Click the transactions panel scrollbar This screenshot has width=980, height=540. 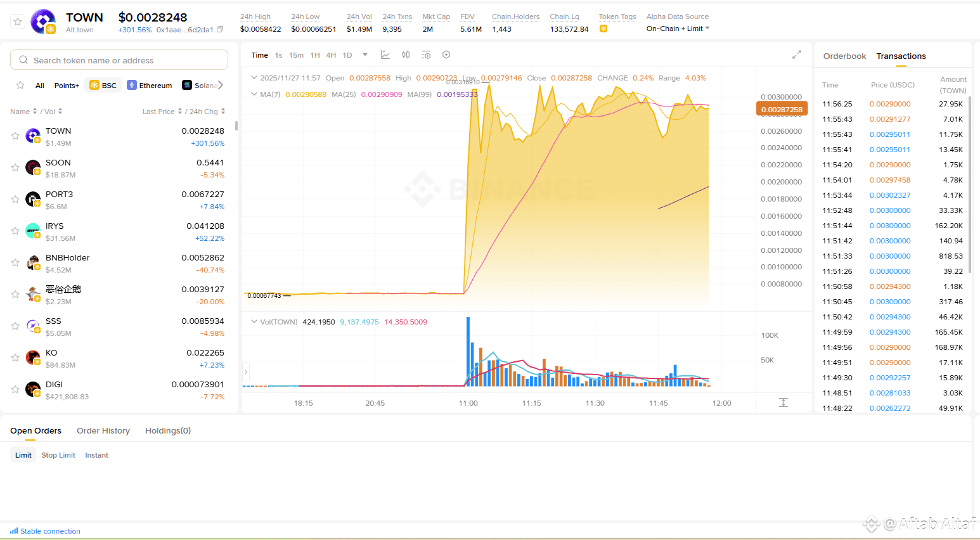[970, 185]
